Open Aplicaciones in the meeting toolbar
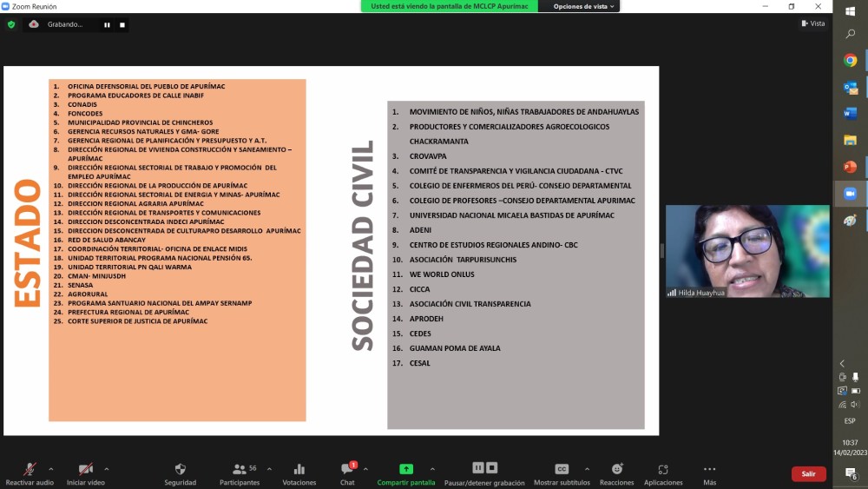The width and height of the screenshot is (868, 489). coord(663,469)
